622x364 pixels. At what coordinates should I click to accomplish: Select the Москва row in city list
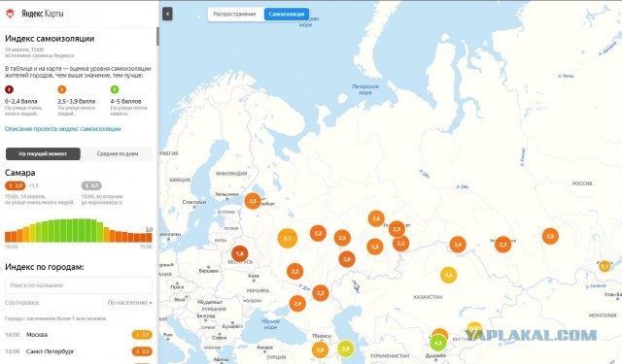tap(79, 335)
